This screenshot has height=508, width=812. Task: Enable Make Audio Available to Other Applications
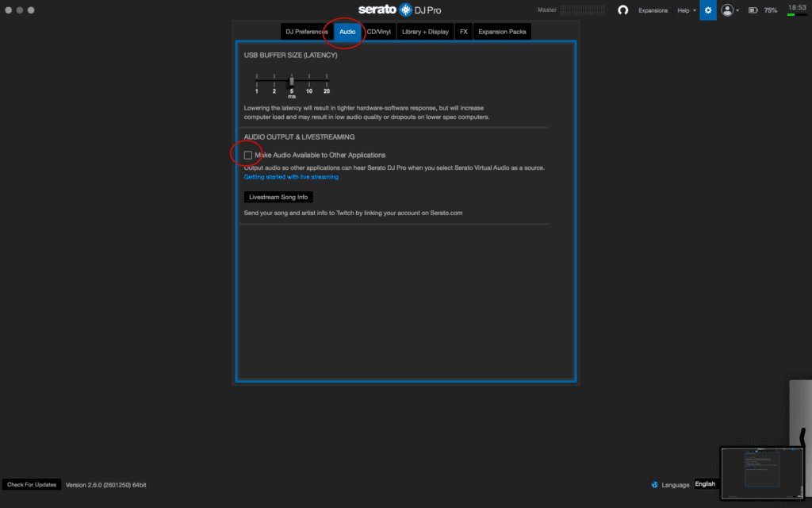tap(248, 155)
